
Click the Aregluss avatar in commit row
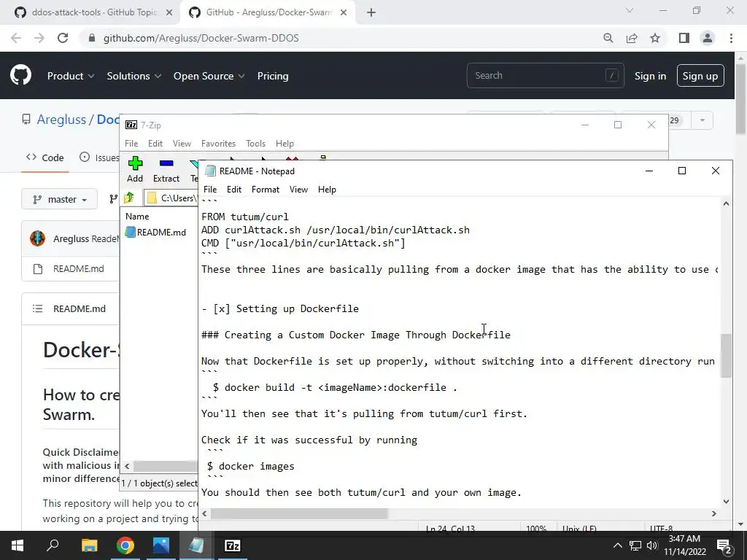(38, 238)
